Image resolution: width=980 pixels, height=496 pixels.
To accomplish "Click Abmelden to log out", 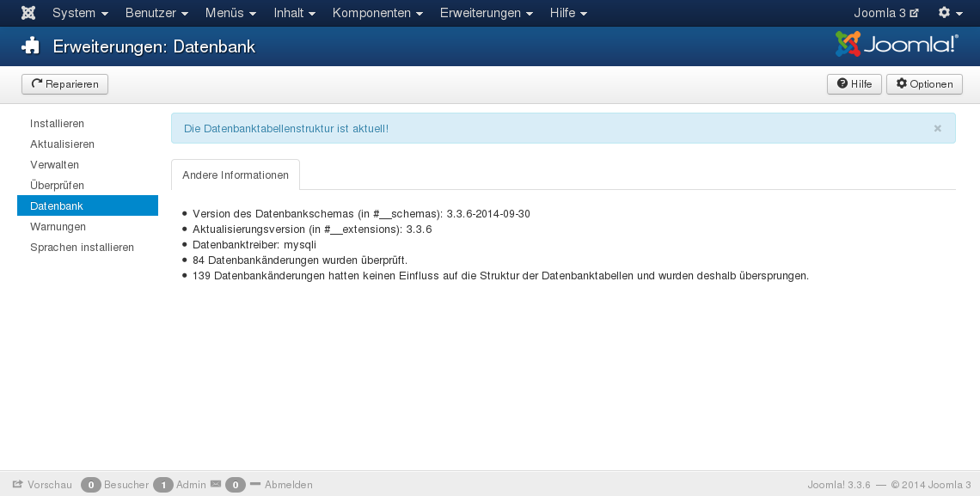I will point(288,485).
